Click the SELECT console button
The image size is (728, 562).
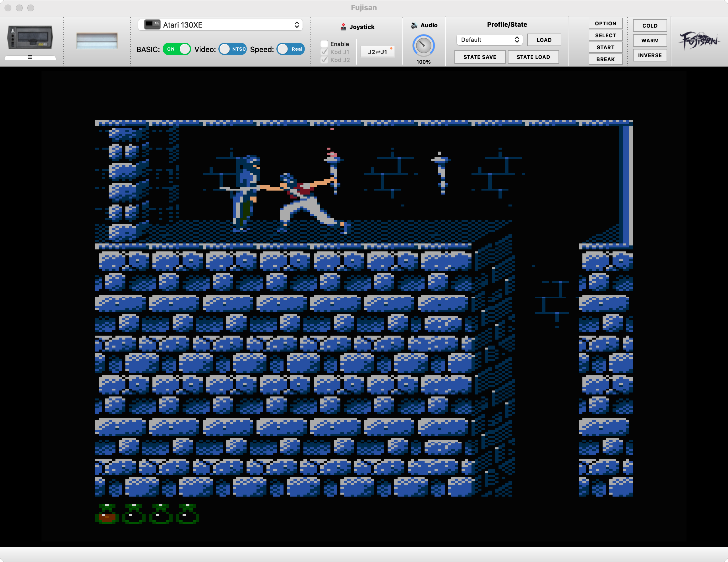pyautogui.click(x=605, y=35)
